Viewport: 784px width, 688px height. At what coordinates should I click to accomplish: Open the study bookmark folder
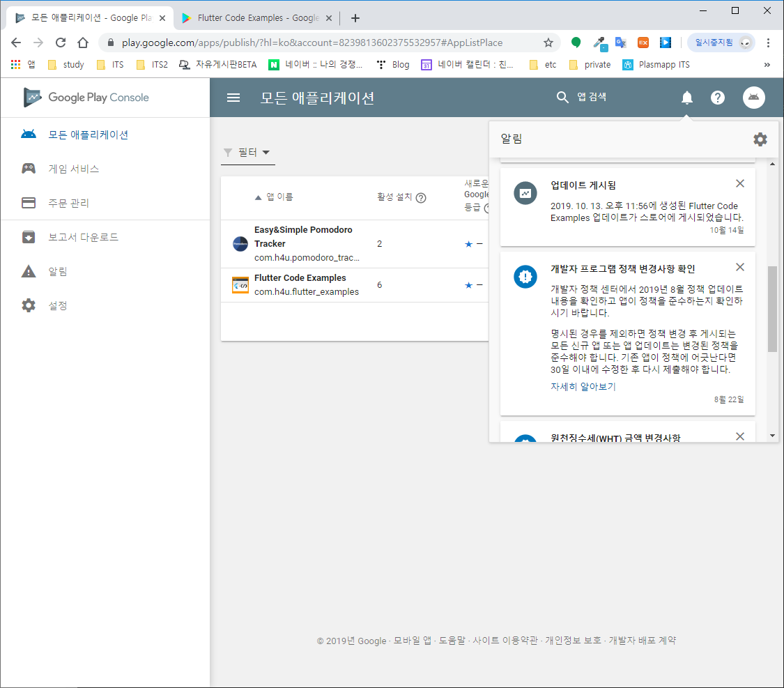tap(66, 65)
